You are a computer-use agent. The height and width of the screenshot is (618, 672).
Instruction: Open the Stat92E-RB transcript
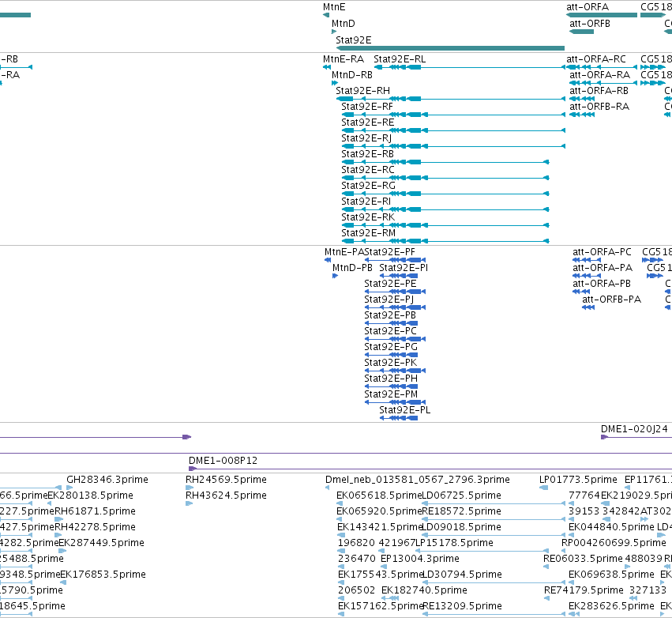click(445, 162)
